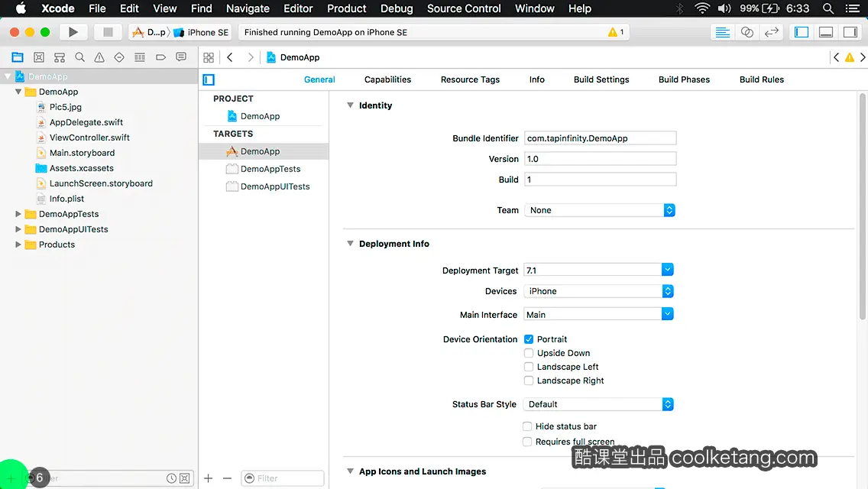Open ViewController.swift in the navigator

tap(89, 138)
